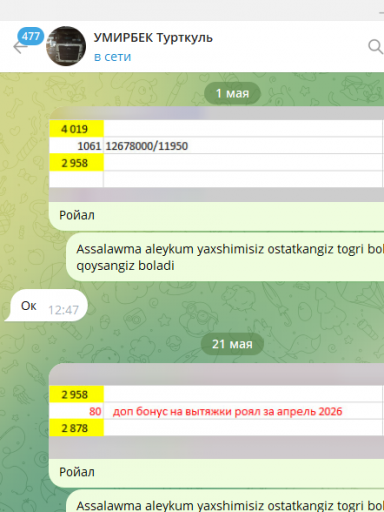Click the 12:47 message timestamp
The image size is (384, 512).
pos(63,310)
